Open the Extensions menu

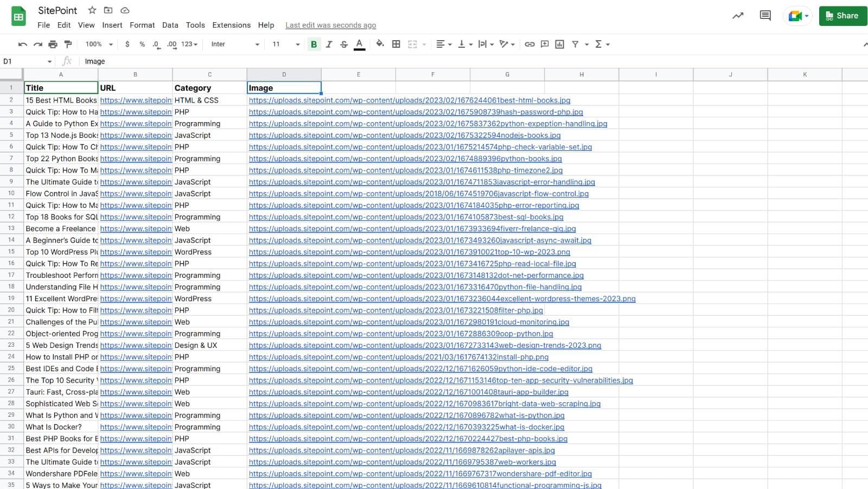tap(231, 25)
